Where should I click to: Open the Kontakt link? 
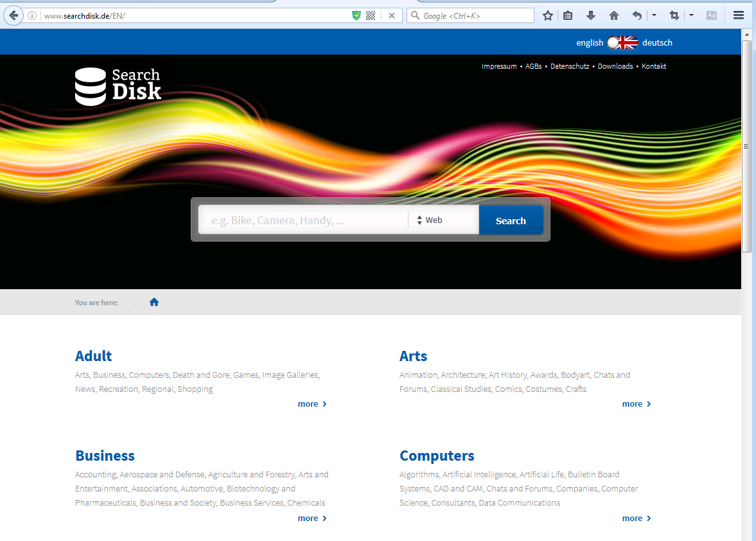coord(654,67)
